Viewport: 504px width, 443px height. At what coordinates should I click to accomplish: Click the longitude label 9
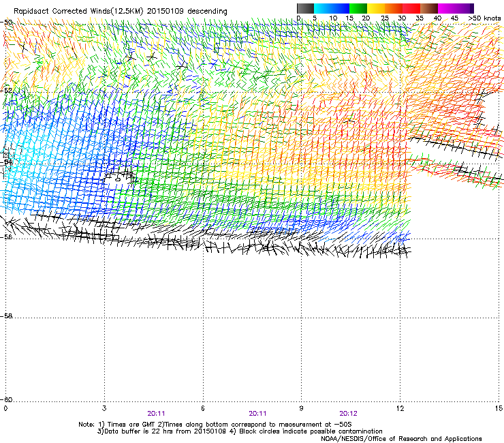301,408
